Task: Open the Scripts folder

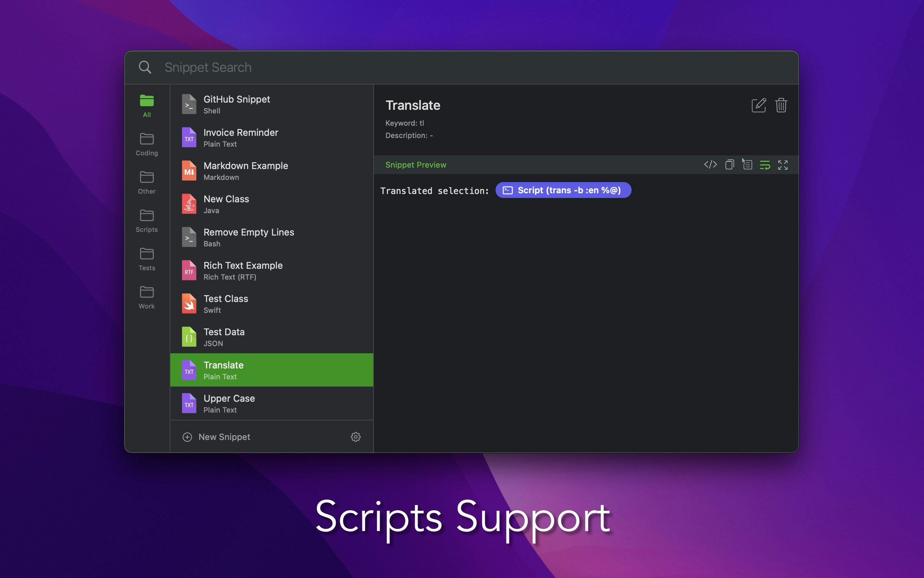Action: click(147, 221)
